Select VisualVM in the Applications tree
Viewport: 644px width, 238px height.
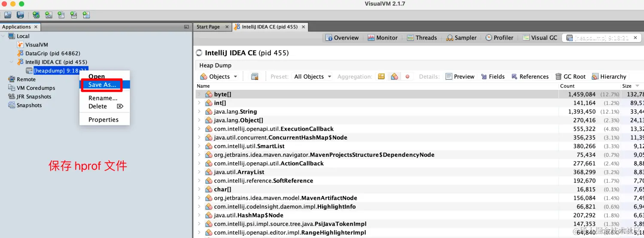tap(36, 45)
